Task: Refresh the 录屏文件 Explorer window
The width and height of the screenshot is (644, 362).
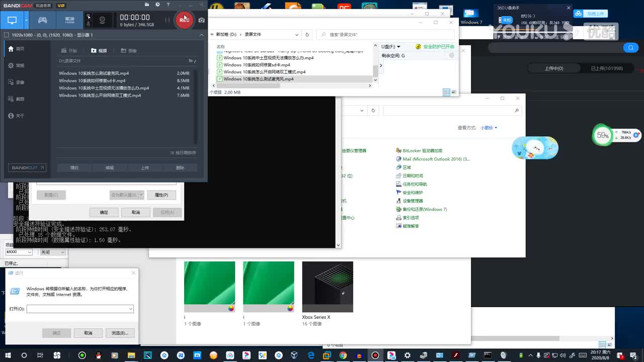Action: [307, 35]
